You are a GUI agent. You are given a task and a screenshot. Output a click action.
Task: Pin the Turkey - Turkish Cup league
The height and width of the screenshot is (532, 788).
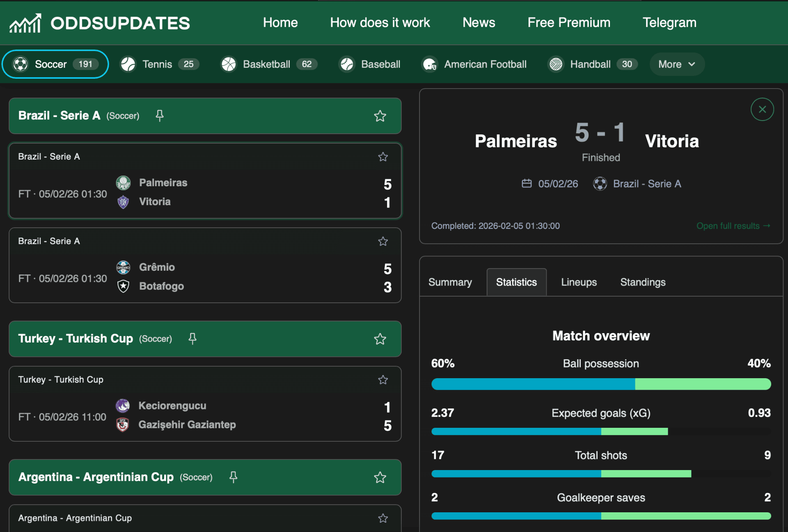pyautogui.click(x=192, y=338)
